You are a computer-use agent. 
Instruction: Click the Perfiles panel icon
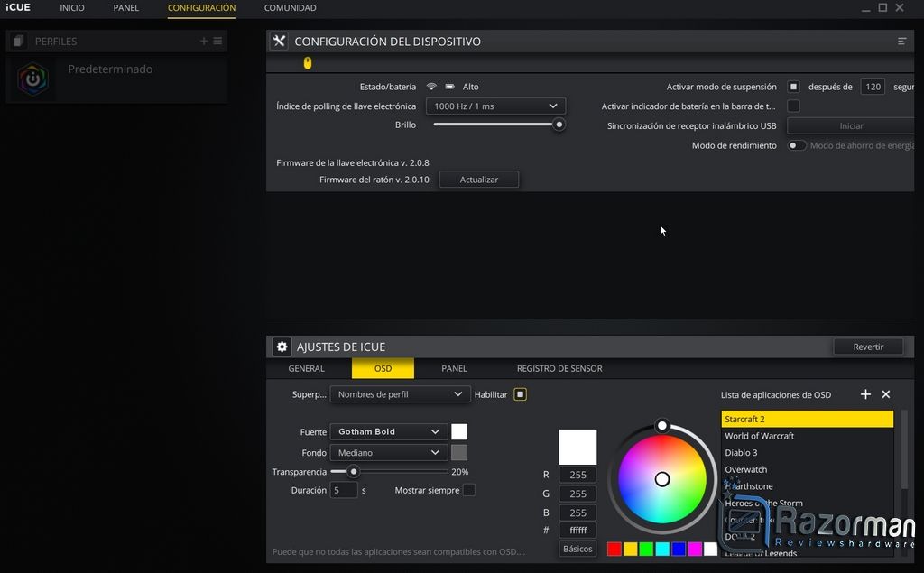(18, 41)
